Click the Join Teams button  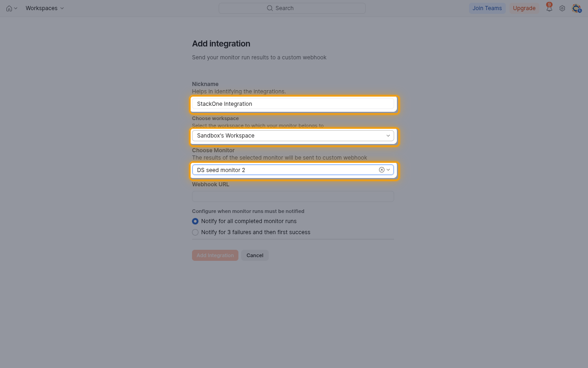pyautogui.click(x=487, y=8)
